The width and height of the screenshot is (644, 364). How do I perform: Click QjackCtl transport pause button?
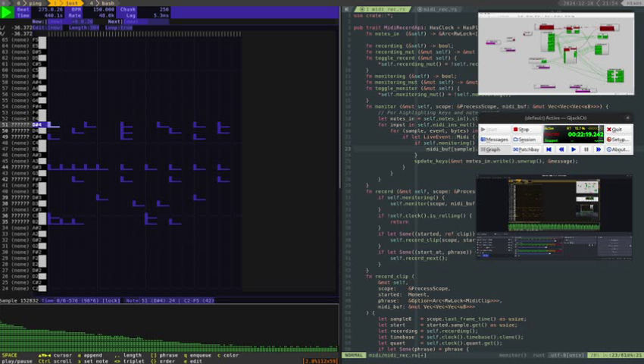point(586,149)
